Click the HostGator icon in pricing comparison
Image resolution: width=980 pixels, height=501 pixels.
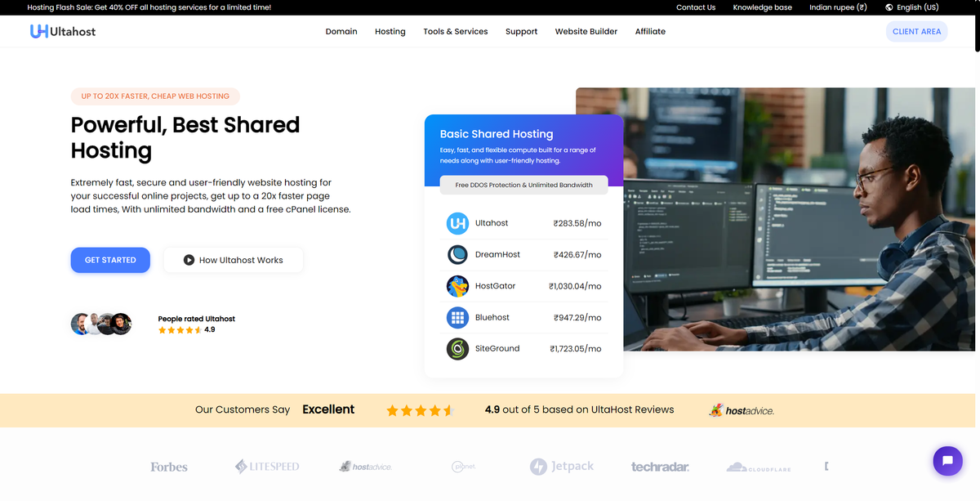point(457,286)
